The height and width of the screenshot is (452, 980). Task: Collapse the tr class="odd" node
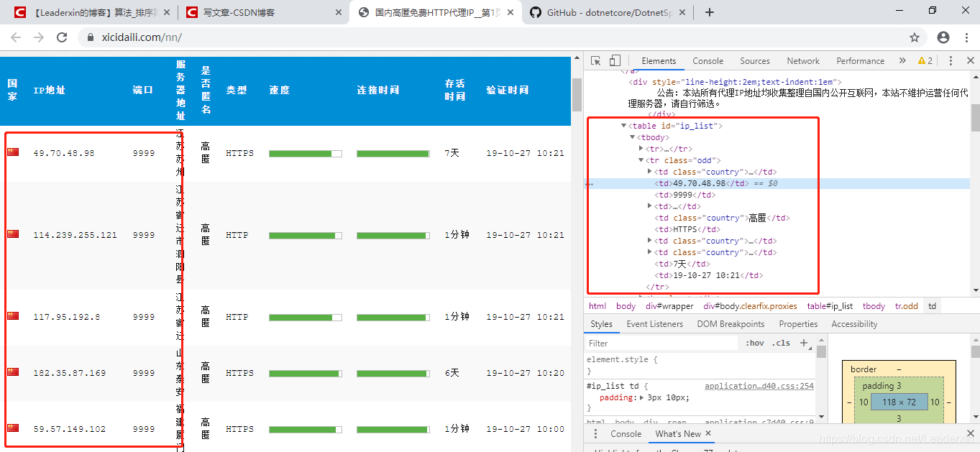point(641,160)
